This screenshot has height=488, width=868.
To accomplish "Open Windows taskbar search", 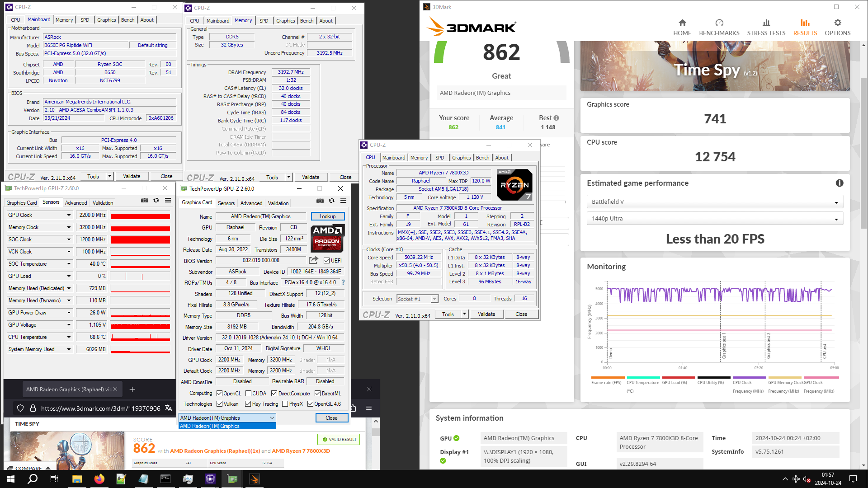I will (x=33, y=479).
